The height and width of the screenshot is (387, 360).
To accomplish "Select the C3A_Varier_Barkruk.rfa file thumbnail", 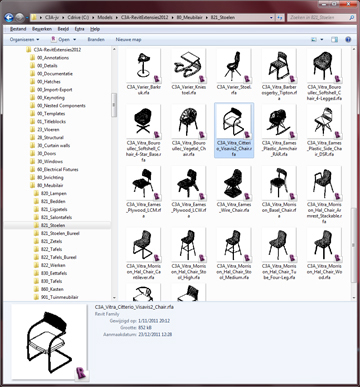I will 143,66.
